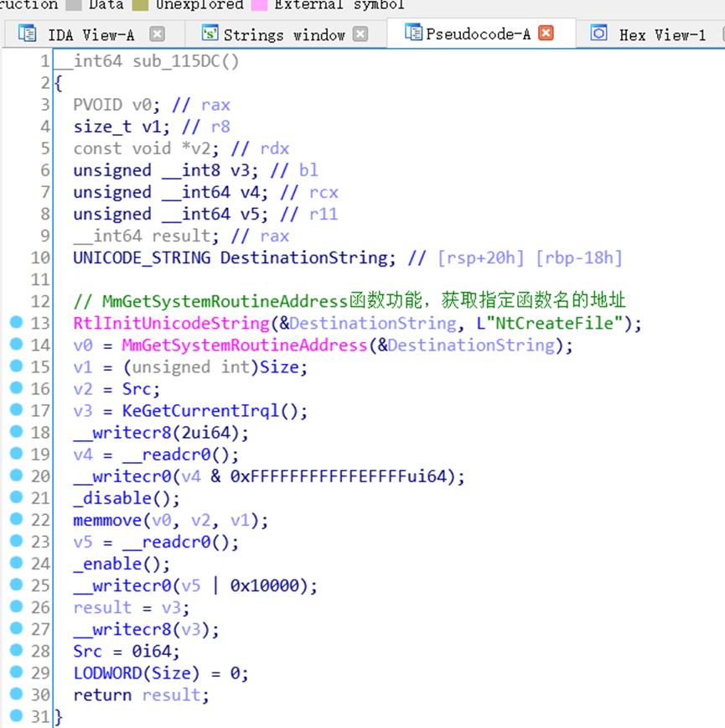Click line number 11 in gutter
Screen dimensions: 725x728
40,280
